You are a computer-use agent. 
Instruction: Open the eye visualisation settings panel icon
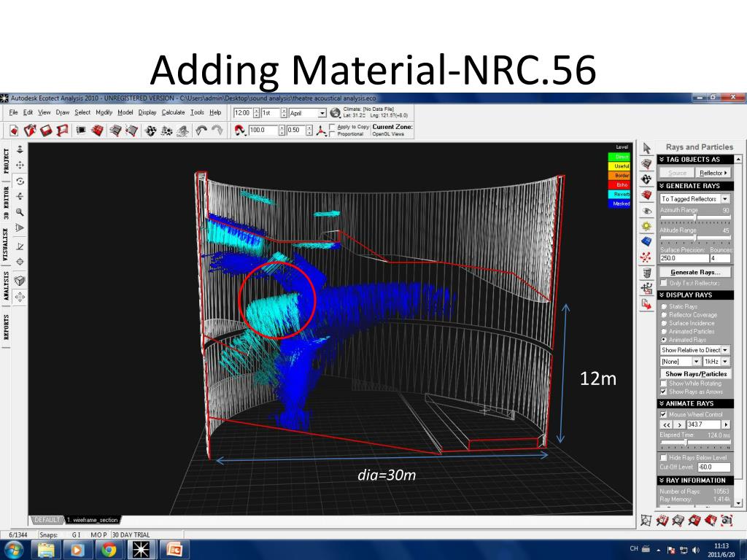coord(646,211)
